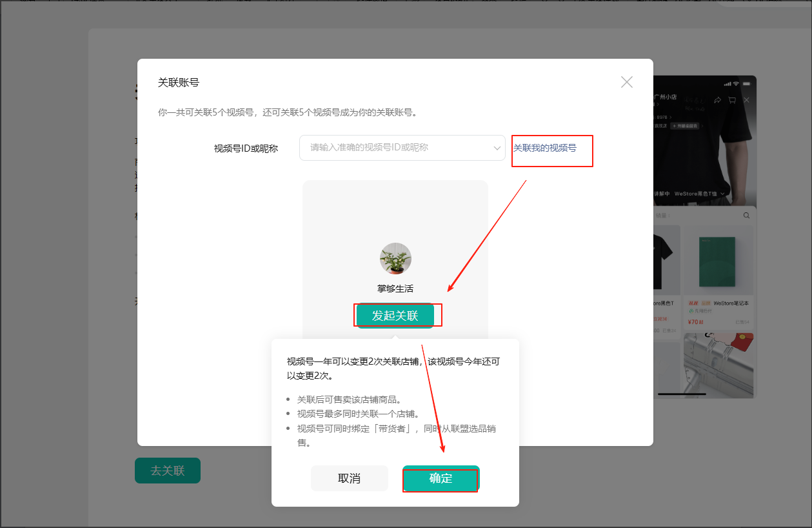The height and width of the screenshot is (528, 812).
Task: Click the plant avatar of 掌够生活
Action: (x=395, y=259)
